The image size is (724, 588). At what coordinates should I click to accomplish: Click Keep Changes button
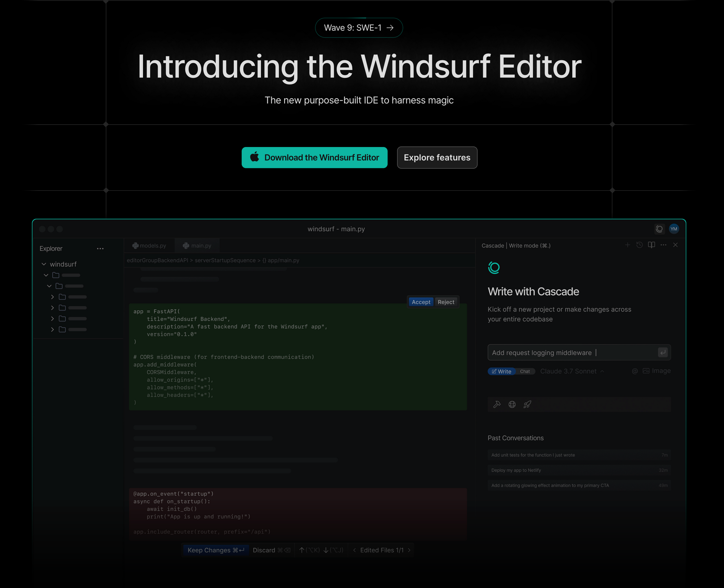coord(216,550)
